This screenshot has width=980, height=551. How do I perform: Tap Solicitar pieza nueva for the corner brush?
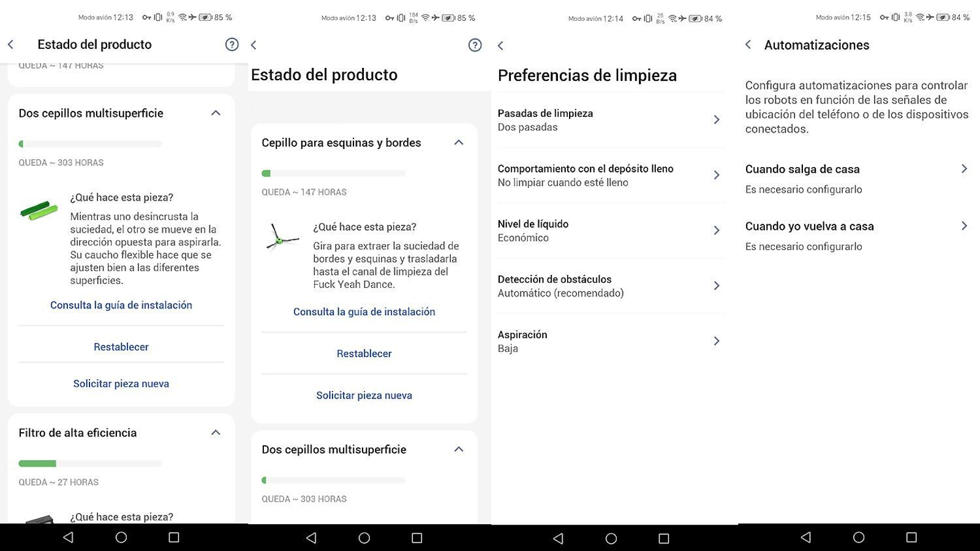pos(364,395)
